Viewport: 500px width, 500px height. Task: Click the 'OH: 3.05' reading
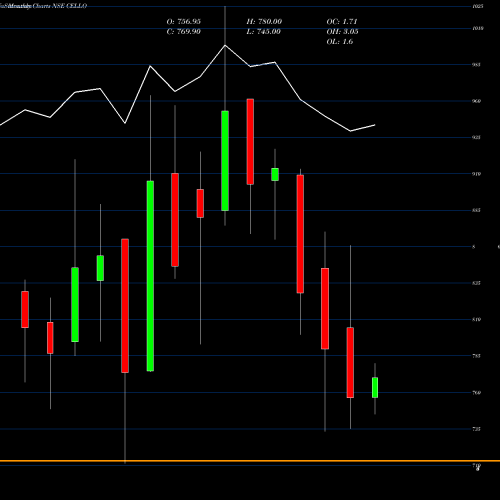coord(343,32)
